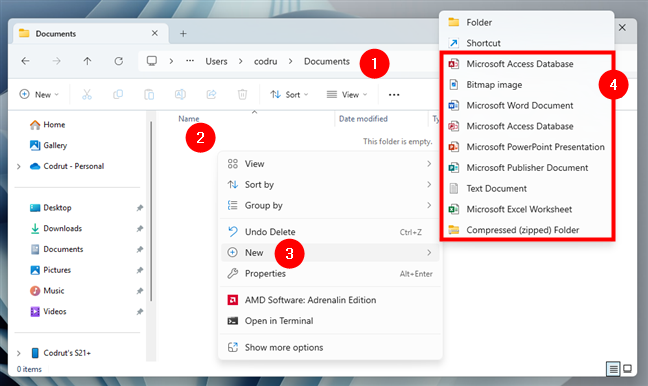Screen dimensions: 648x386
Task: Open Videos in the navigation pane
Action: 48,311
